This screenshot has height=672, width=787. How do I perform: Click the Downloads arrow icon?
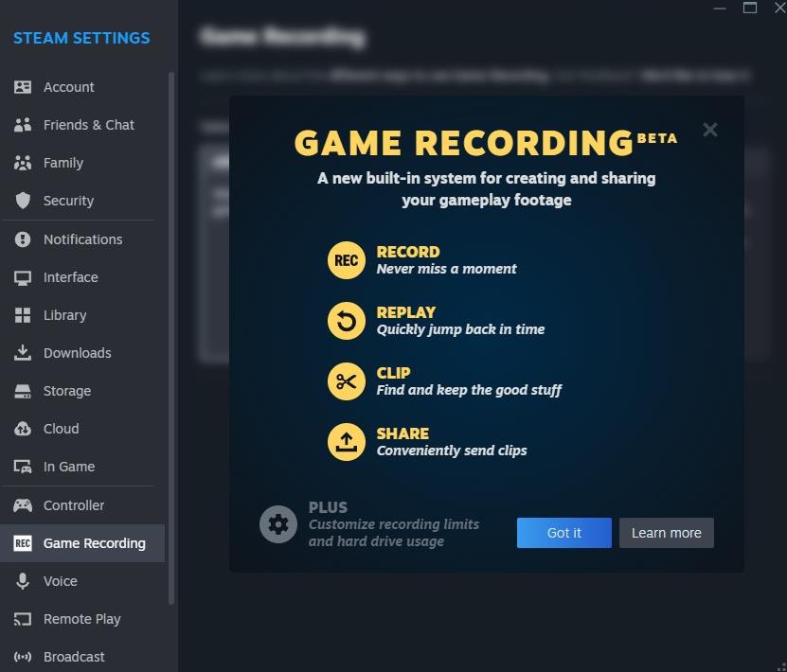point(23,353)
